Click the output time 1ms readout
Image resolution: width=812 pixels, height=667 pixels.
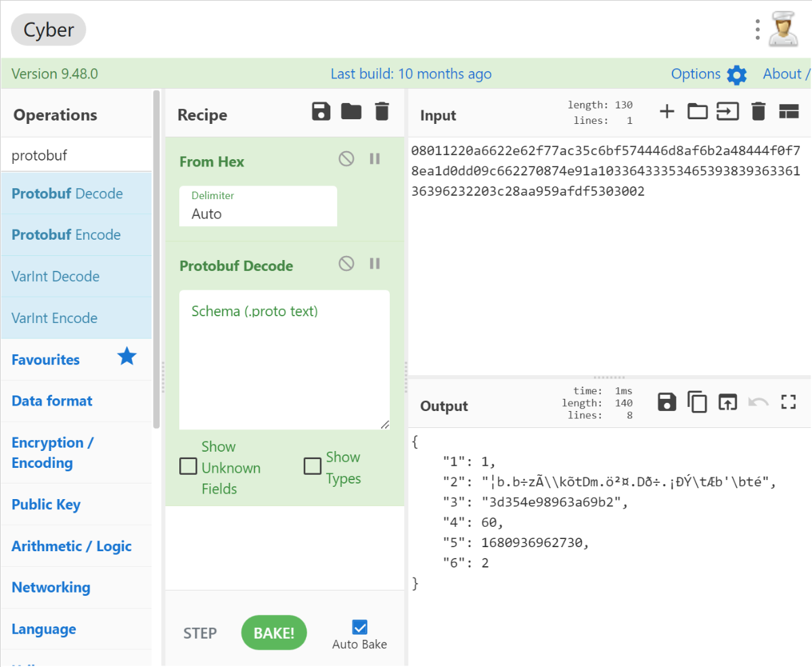click(602, 391)
